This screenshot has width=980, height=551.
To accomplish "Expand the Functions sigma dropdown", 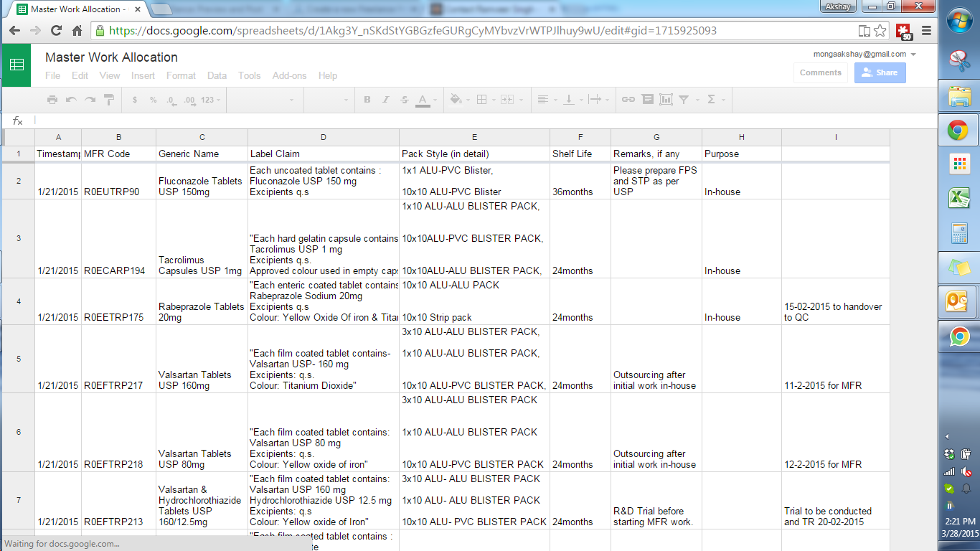I will coord(715,100).
